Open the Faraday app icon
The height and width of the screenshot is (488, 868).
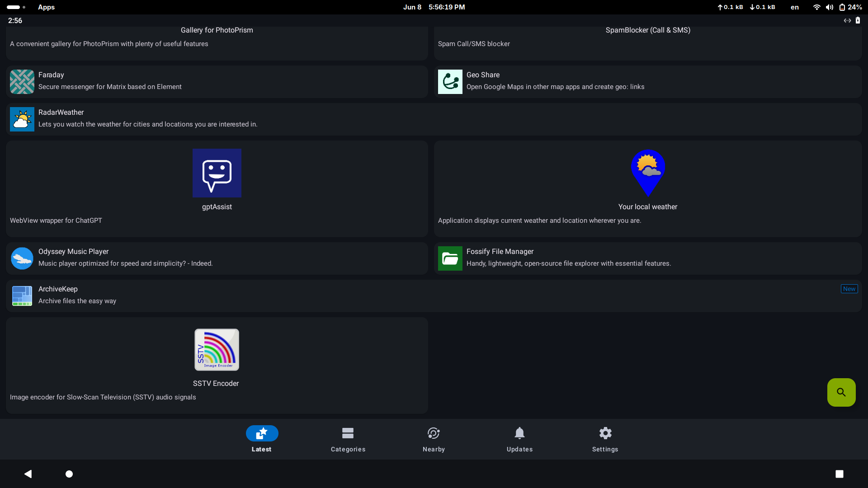(22, 82)
